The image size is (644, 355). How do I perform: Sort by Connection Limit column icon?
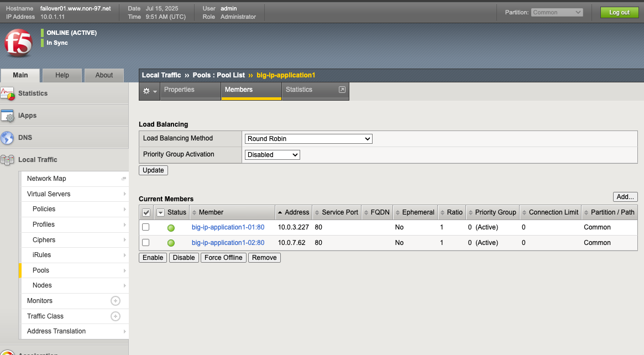(524, 212)
